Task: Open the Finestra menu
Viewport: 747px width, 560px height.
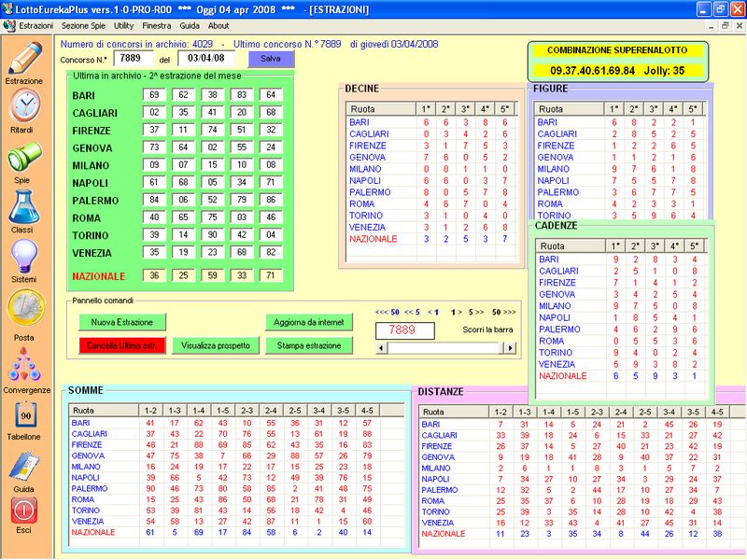Action: [156, 26]
